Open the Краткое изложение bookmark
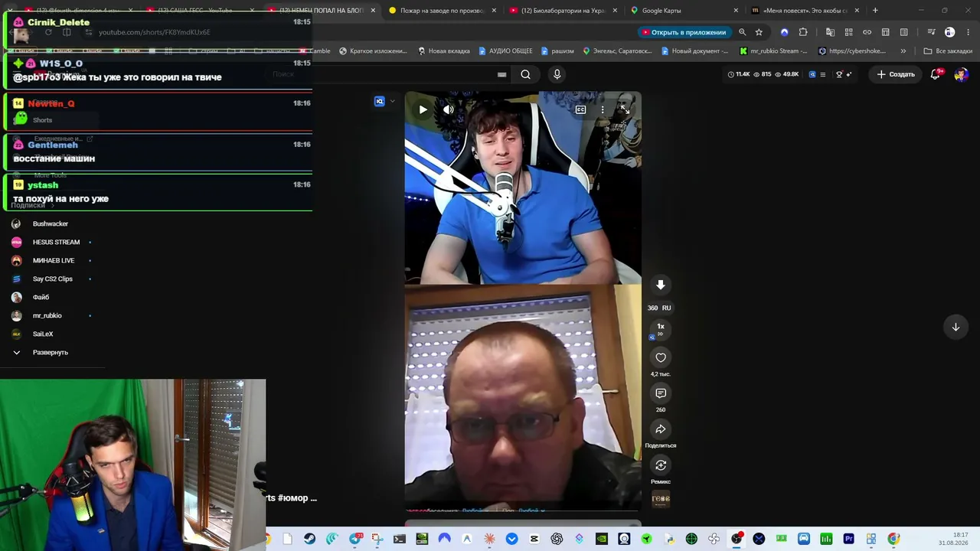980x551 pixels. tap(373, 51)
